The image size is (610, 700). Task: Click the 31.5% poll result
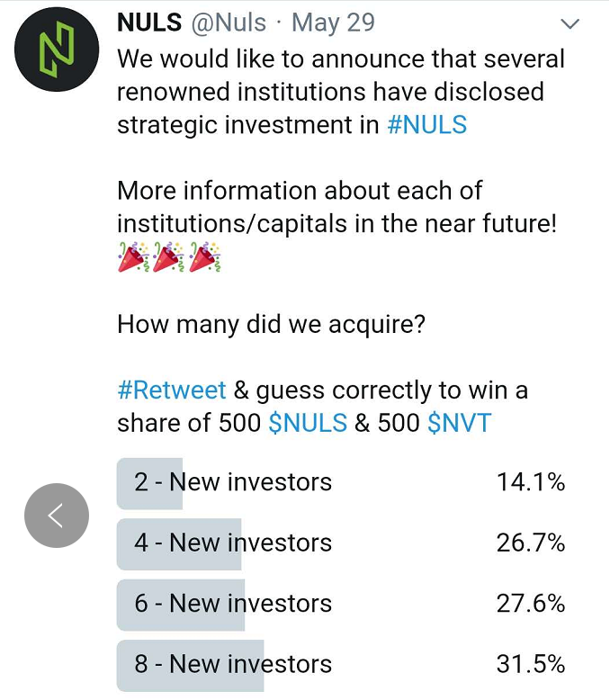[531, 665]
